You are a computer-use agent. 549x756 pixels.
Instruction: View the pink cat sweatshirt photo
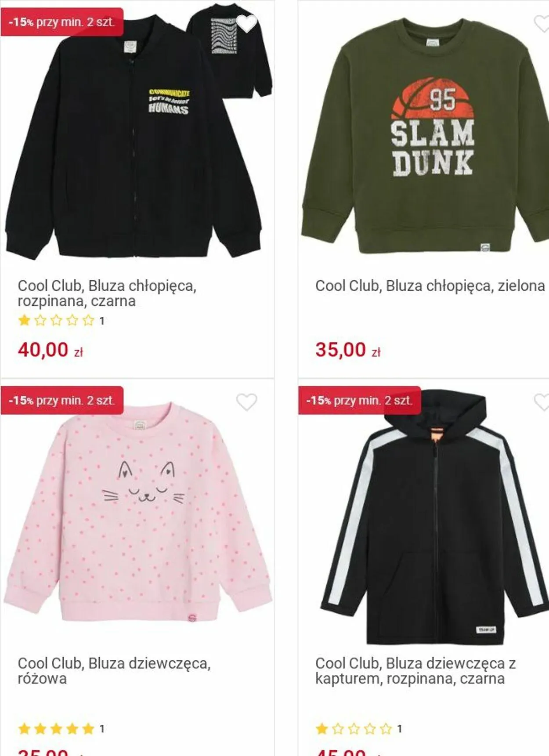pos(137,512)
